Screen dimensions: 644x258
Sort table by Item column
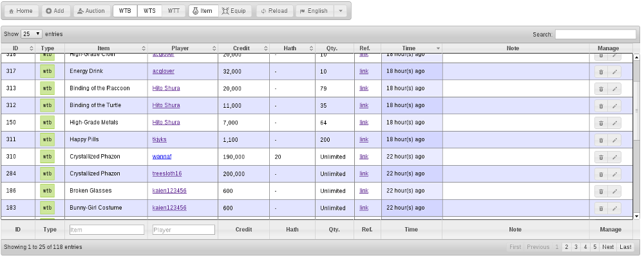click(106, 48)
